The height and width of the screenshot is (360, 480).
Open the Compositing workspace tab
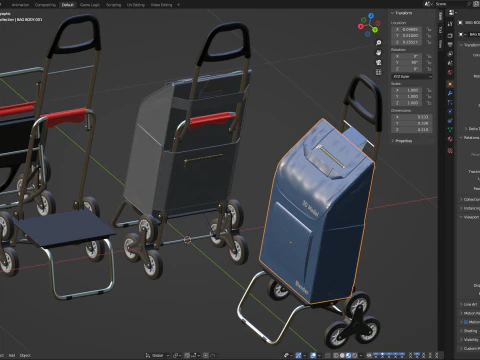point(45,5)
